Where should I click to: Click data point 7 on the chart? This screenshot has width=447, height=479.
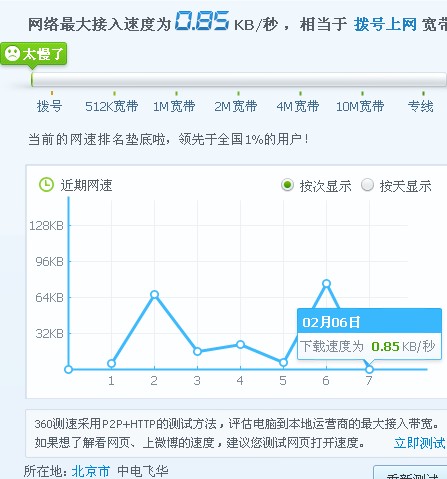click(369, 369)
